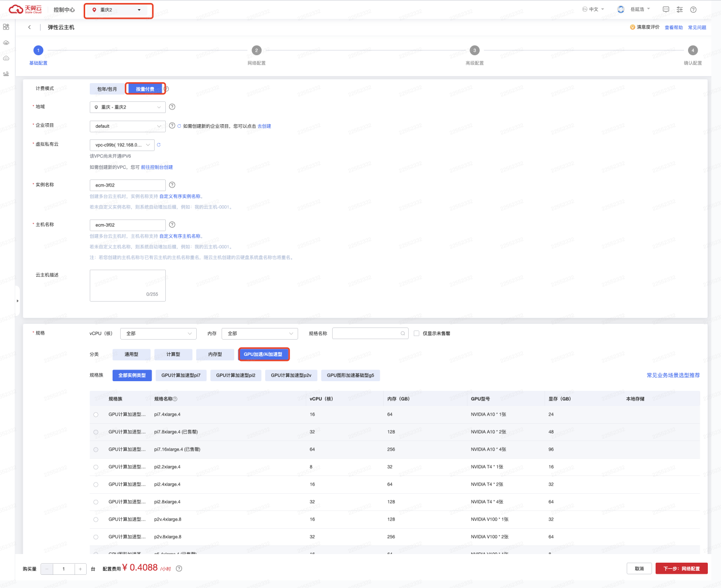Click the help icon next to 实例名称 field
The image size is (721, 588).
tap(172, 185)
